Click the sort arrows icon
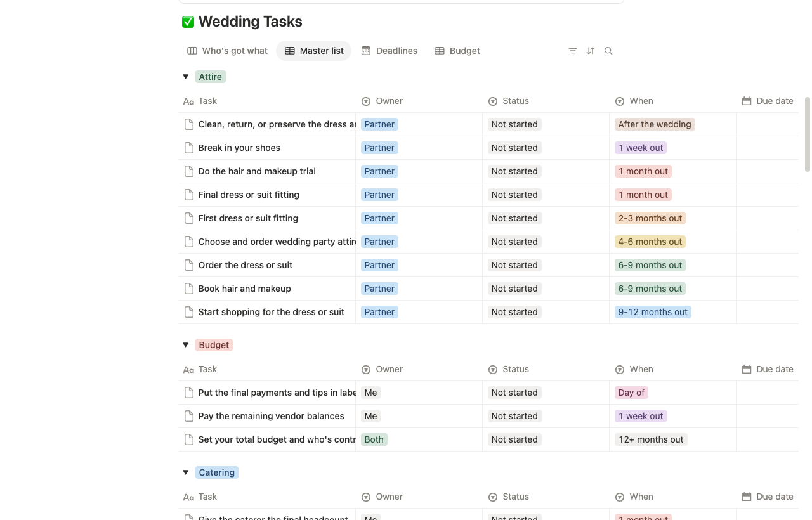Screen dimensions: 812x520 tap(591, 51)
